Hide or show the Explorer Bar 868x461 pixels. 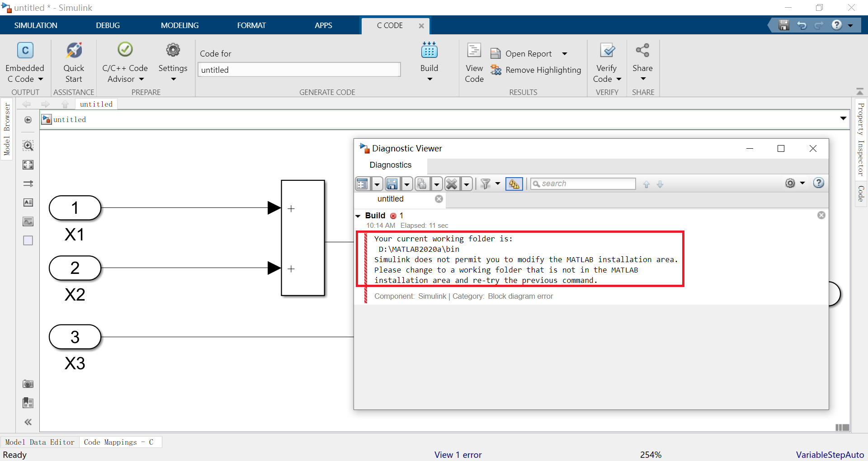28,120
